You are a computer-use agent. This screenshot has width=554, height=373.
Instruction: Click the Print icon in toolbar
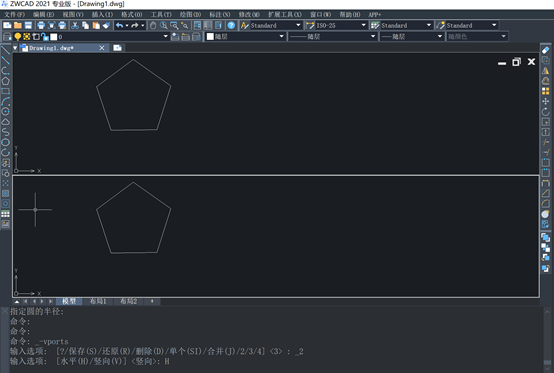[41, 25]
